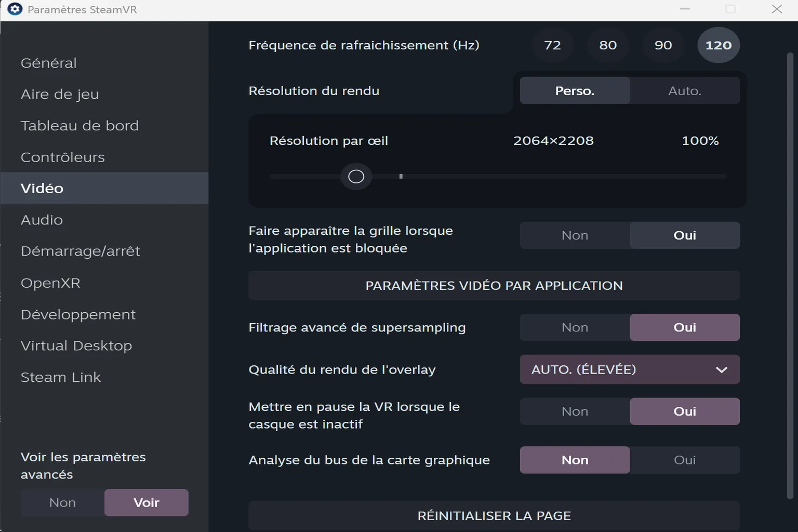This screenshot has height=532, width=798.
Task: Click the Fréquence de rafraichissement (Hz) label
Action: tap(364, 45)
